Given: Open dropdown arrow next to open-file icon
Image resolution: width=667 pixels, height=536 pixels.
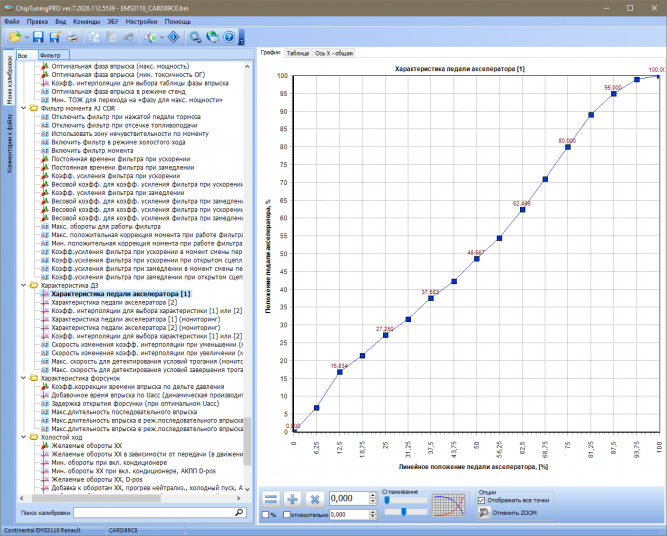Looking at the screenshot, I should point(26,37).
